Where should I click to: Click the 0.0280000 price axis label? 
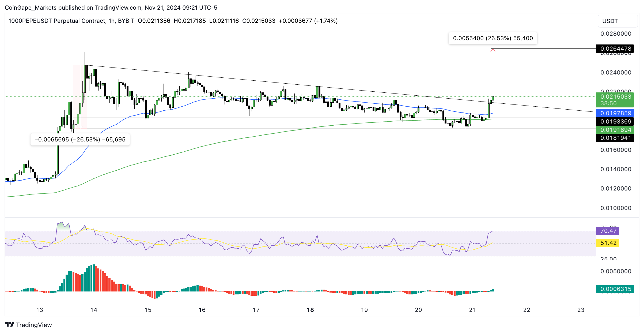tap(616, 33)
